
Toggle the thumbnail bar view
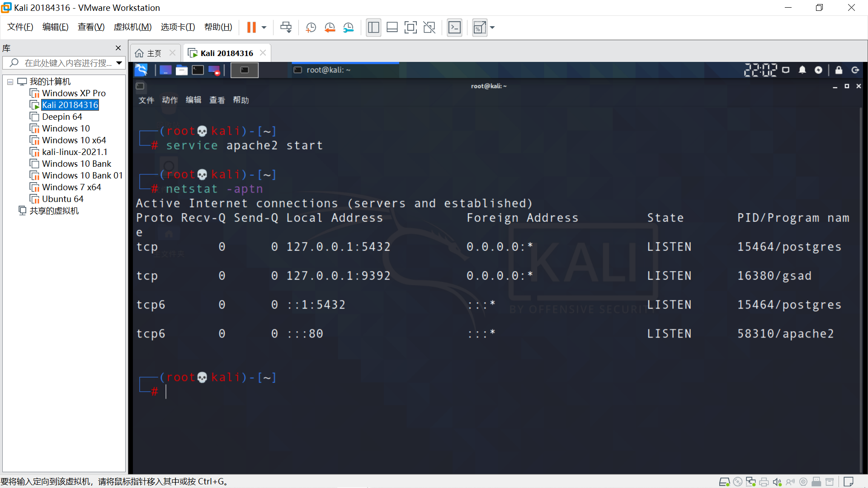[x=392, y=28]
